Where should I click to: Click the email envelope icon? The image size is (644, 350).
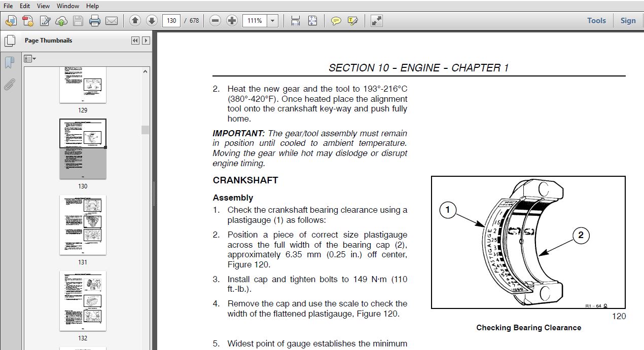[112, 21]
